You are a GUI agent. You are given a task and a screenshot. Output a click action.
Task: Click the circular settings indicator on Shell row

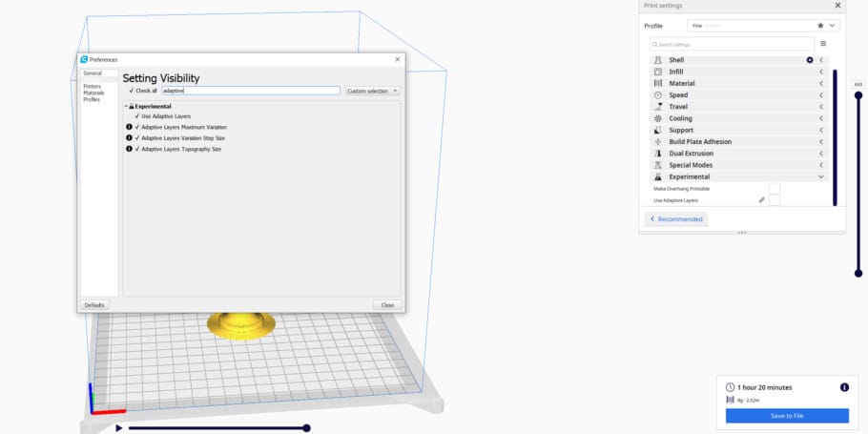809,60
